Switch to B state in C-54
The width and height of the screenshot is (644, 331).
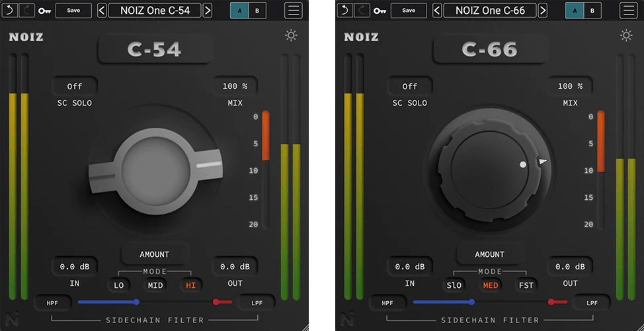(x=257, y=11)
